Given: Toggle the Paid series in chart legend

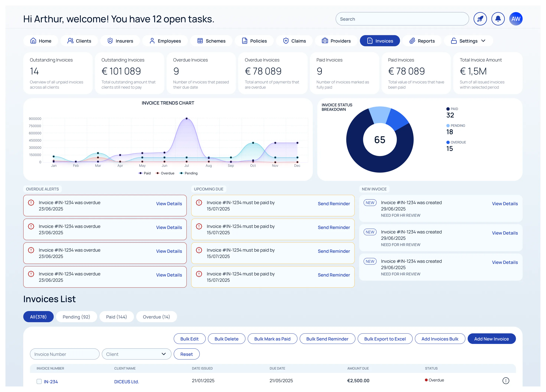Looking at the screenshot, I should coord(145,173).
